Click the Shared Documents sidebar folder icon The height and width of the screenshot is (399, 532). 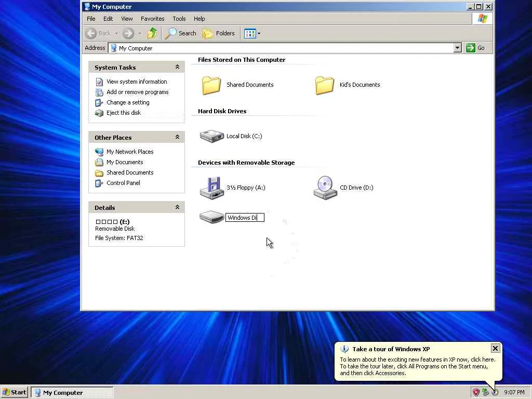point(99,172)
